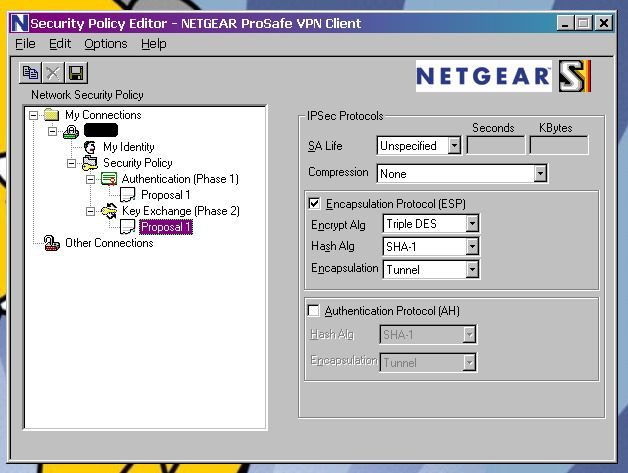
Task: Collapse the Security Policy node
Action: 71,163
